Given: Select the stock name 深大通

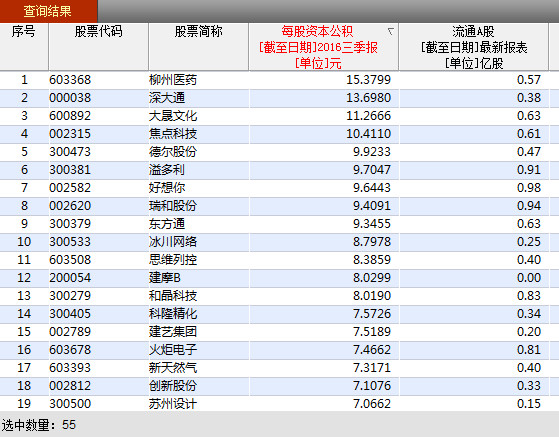Looking at the screenshot, I should (167, 98).
